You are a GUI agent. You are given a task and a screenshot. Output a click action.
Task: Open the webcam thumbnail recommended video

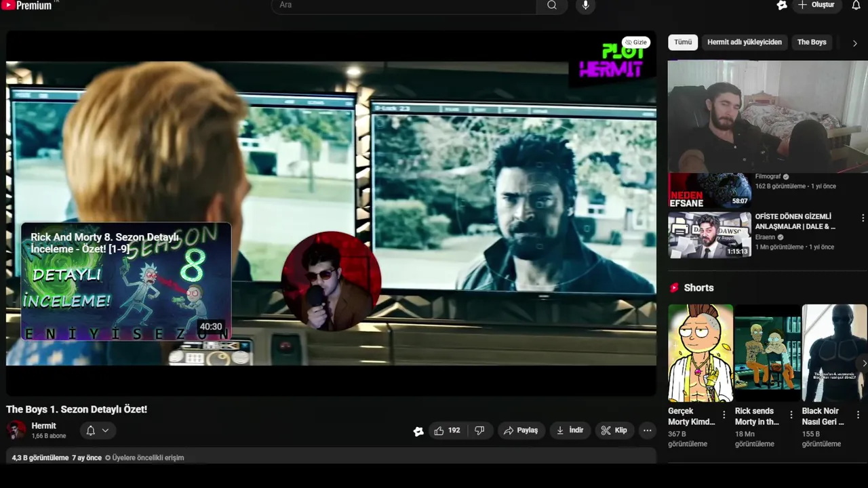point(768,116)
